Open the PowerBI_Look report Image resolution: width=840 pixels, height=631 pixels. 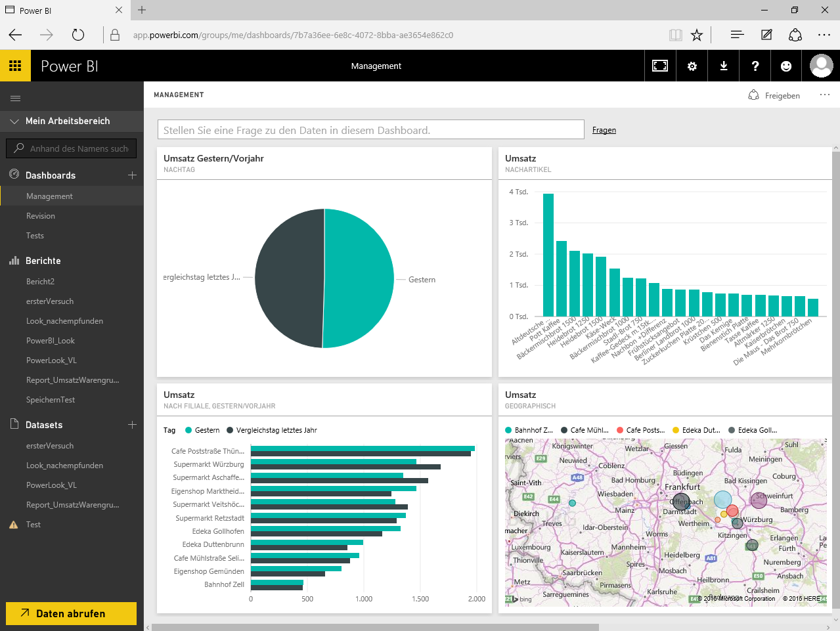tap(51, 341)
